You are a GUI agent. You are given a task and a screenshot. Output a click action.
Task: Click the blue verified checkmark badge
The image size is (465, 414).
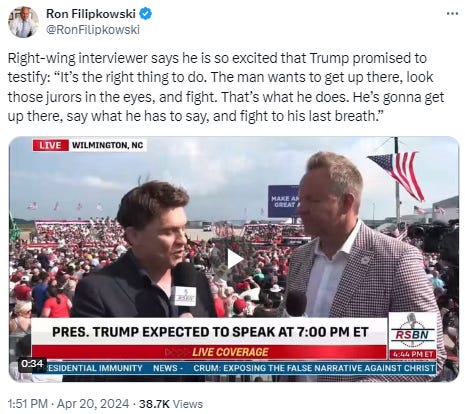click(x=145, y=14)
